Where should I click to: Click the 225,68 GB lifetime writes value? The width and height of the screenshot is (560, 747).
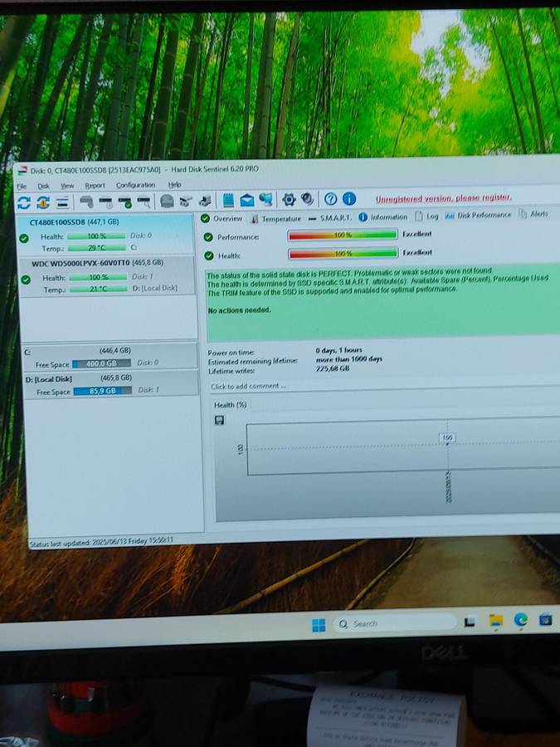click(x=333, y=369)
